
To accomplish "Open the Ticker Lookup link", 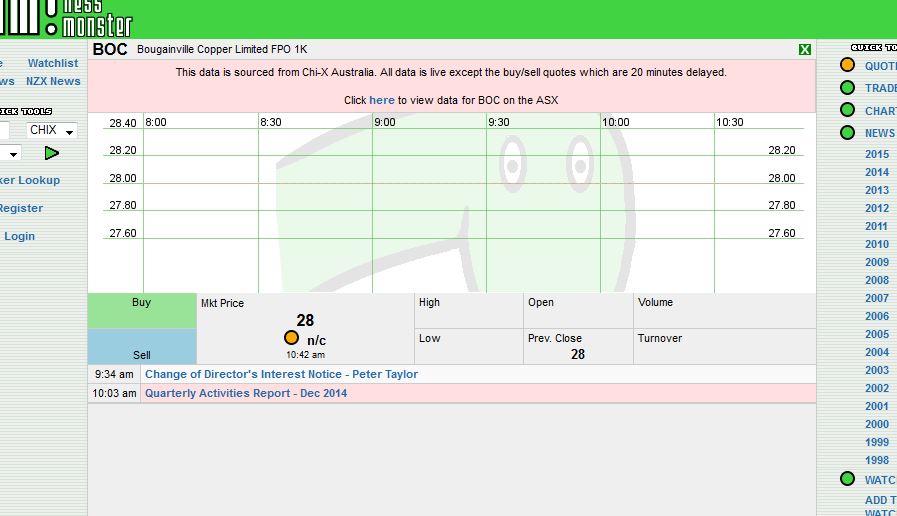I will (30, 180).
